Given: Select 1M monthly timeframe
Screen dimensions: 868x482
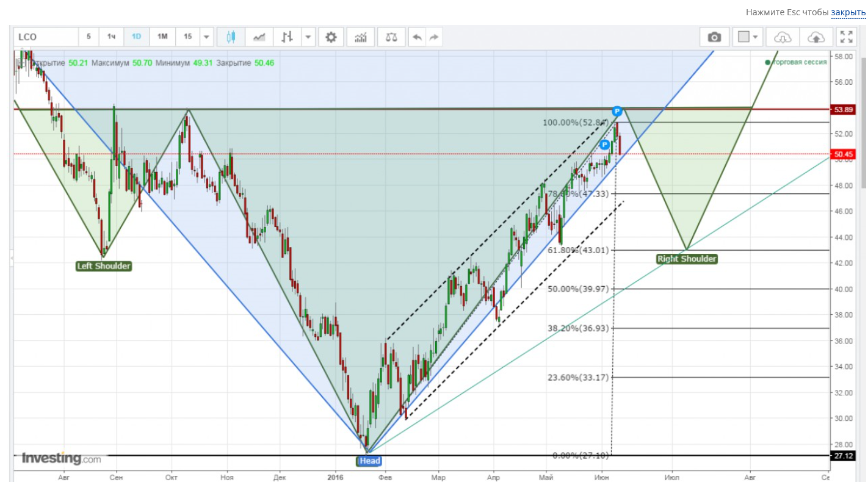Looking at the screenshot, I should click(x=162, y=37).
